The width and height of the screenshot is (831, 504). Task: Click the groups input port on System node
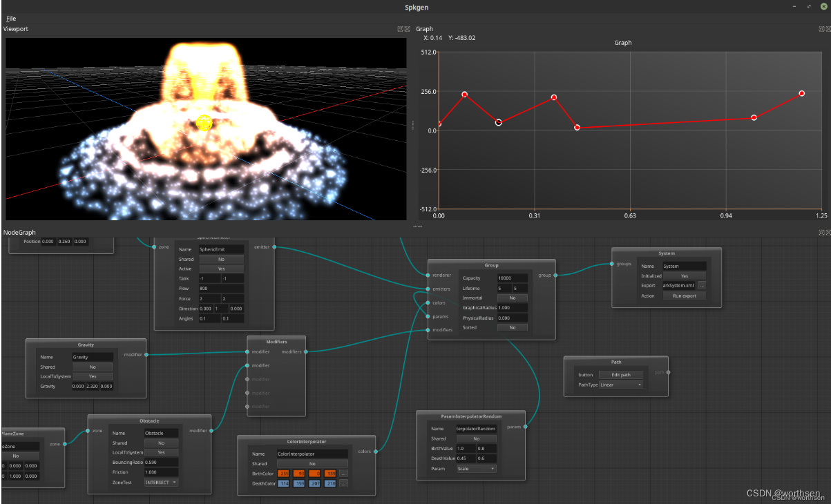pyautogui.click(x=612, y=264)
